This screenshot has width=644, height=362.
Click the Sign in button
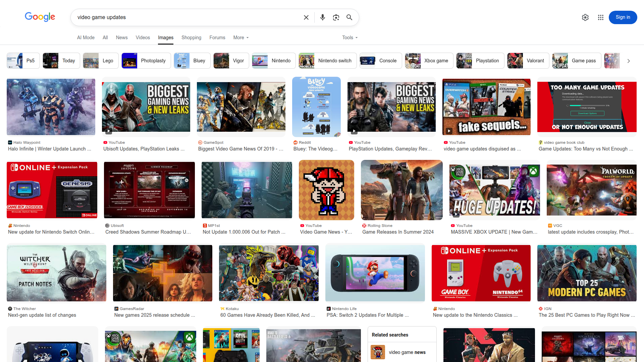tap(623, 17)
